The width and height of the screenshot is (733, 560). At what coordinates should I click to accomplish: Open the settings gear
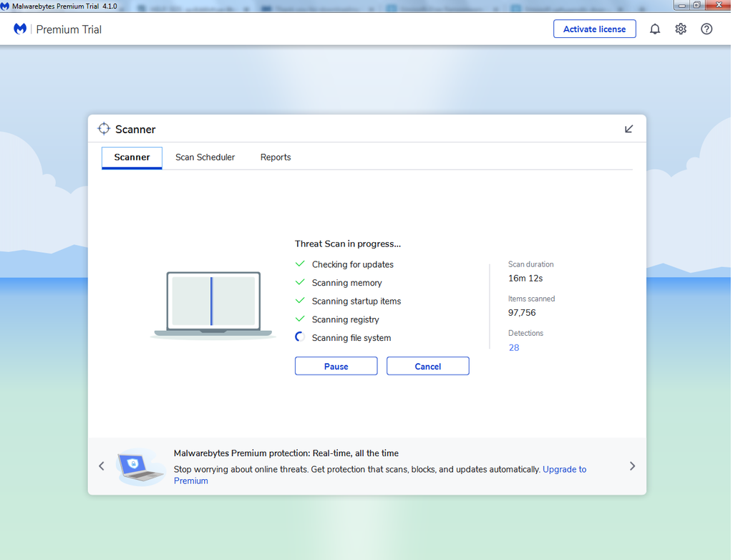(x=681, y=29)
